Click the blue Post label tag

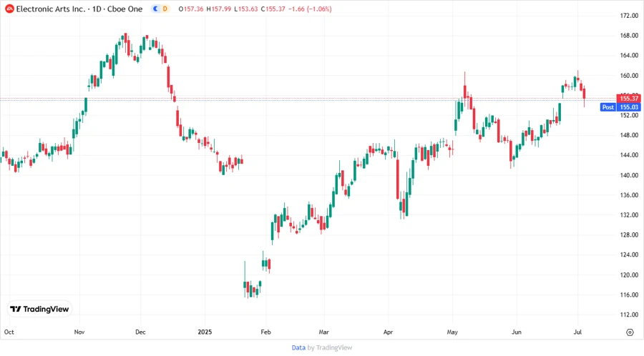(608, 107)
